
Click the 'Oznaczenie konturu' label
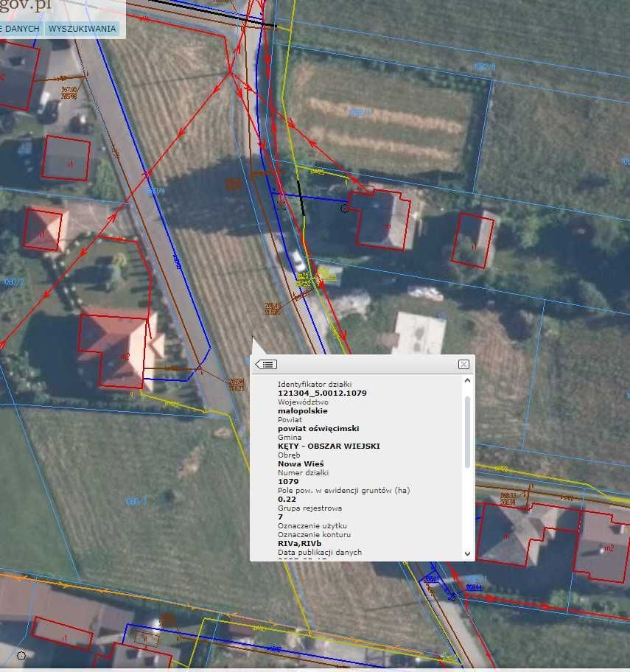click(x=314, y=534)
